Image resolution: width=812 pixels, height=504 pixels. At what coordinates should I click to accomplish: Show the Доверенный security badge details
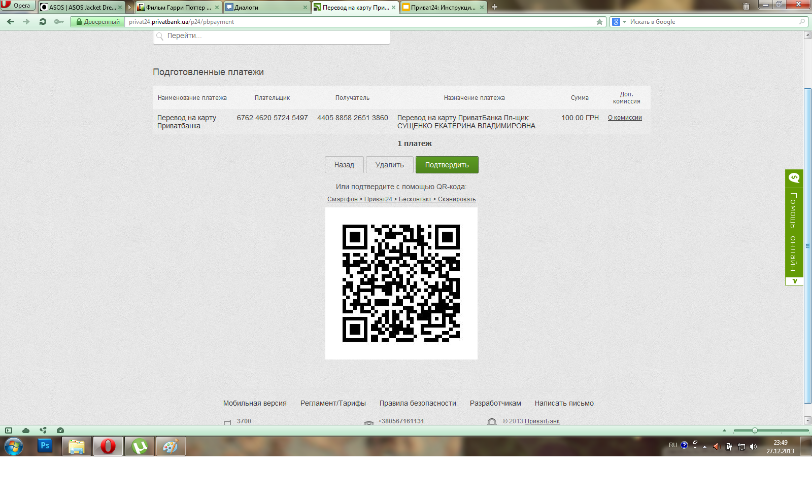[98, 22]
